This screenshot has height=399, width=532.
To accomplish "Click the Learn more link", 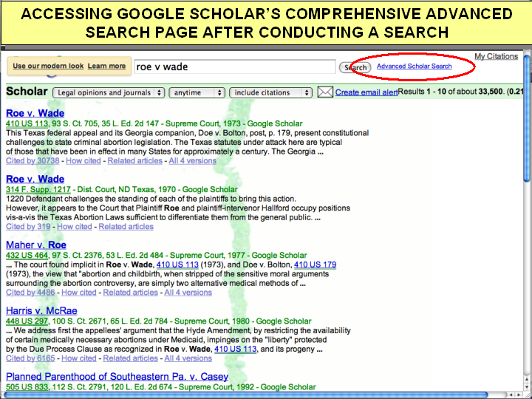I will tap(106, 66).
